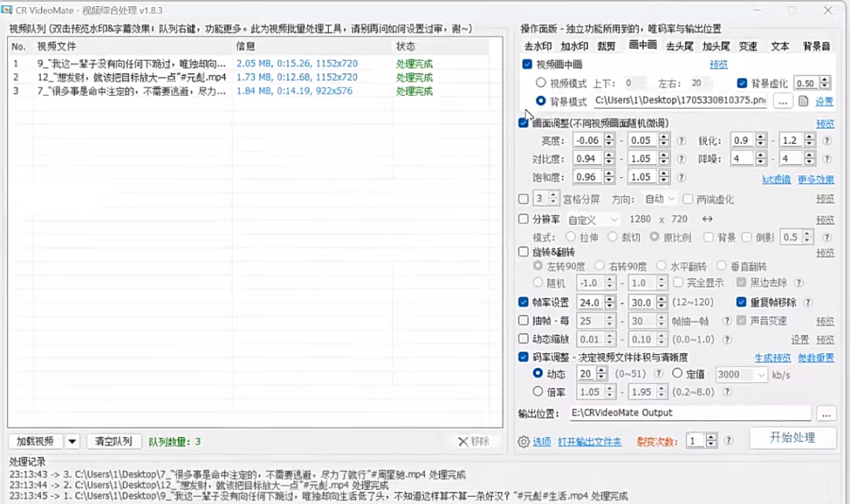Switch to the 变速 tab
This screenshot has height=504, width=850.
tap(748, 46)
